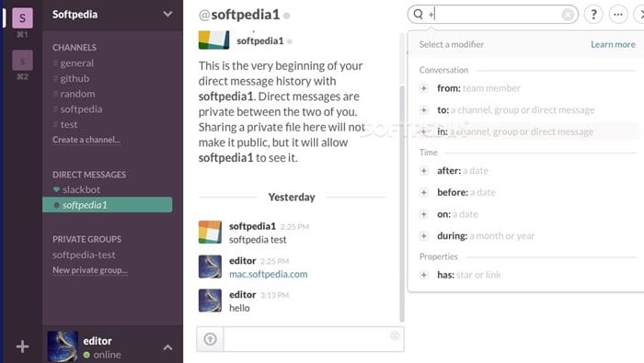Click the plus icon to add team
The width and height of the screenshot is (644, 363).
[x=22, y=346]
